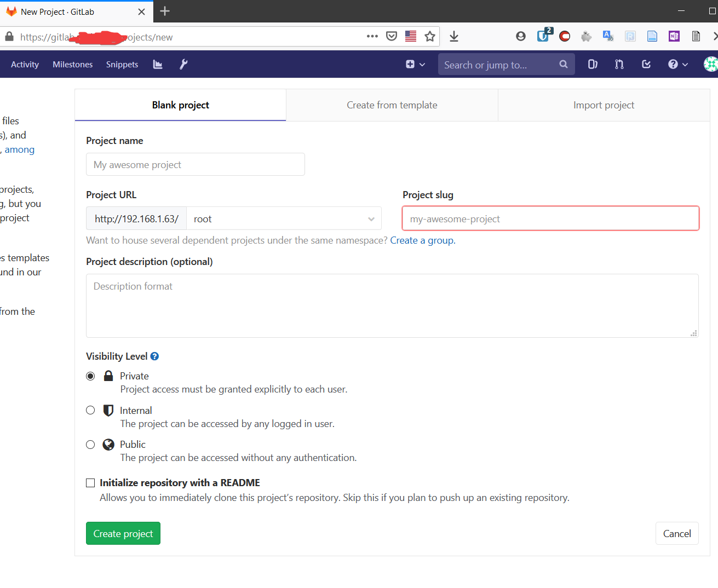This screenshot has height=588, width=718.
Task: Open a new browser tab
Action: point(165,11)
